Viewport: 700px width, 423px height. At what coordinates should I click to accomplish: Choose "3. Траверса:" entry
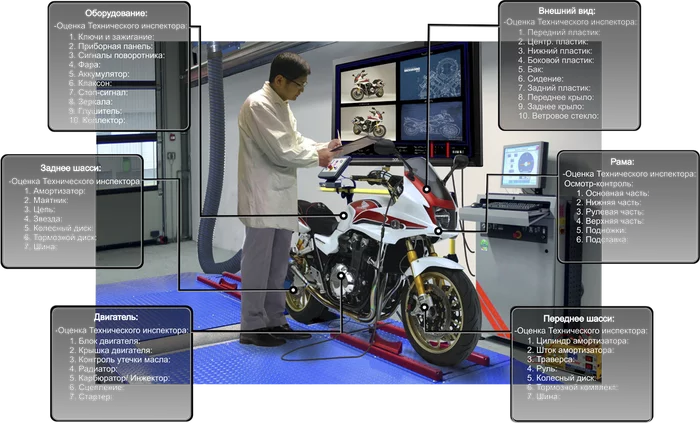pos(550,359)
